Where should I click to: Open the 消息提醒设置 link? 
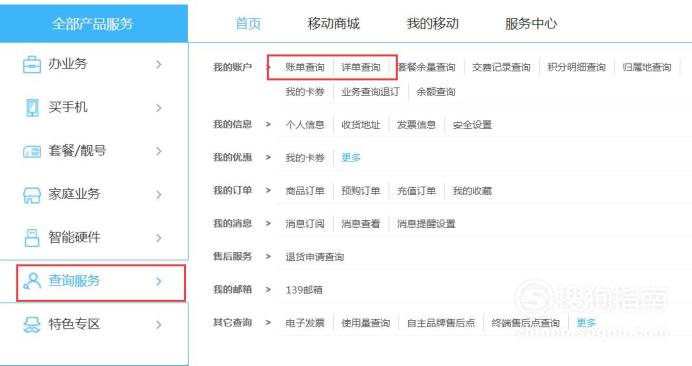(x=426, y=224)
